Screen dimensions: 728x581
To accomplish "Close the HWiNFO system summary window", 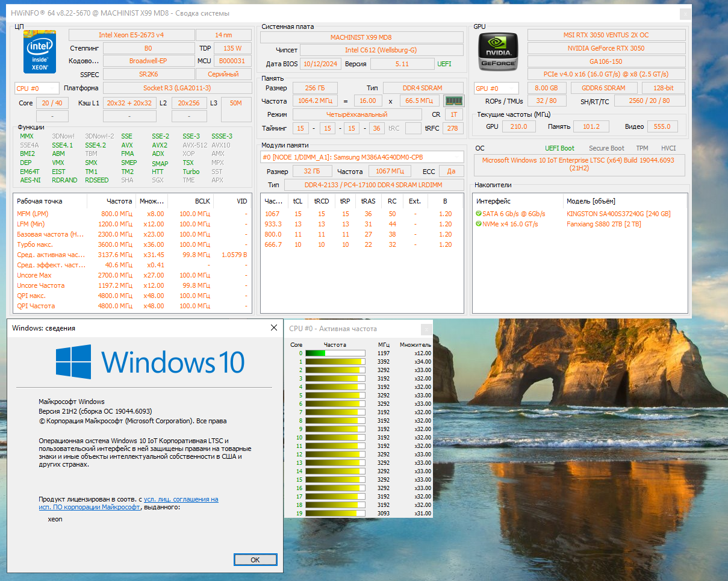I will (x=685, y=13).
